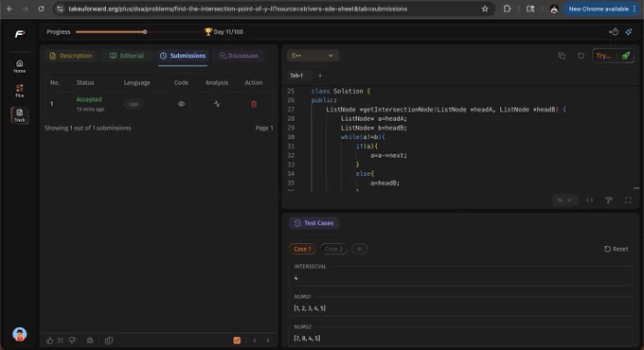This screenshot has height=350, width=644.
Task: Bookmark this page with the star icon
Action: (x=485, y=9)
